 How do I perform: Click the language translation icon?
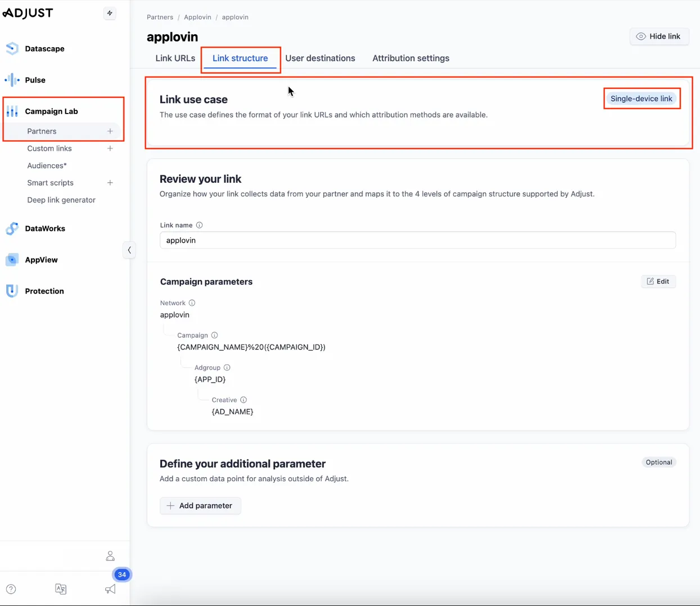pyautogui.click(x=61, y=589)
